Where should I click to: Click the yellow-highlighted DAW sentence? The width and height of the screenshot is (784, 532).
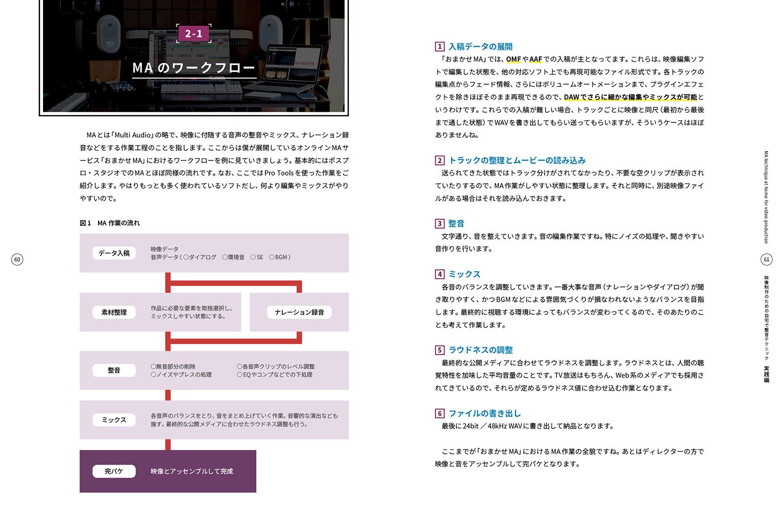630,97
